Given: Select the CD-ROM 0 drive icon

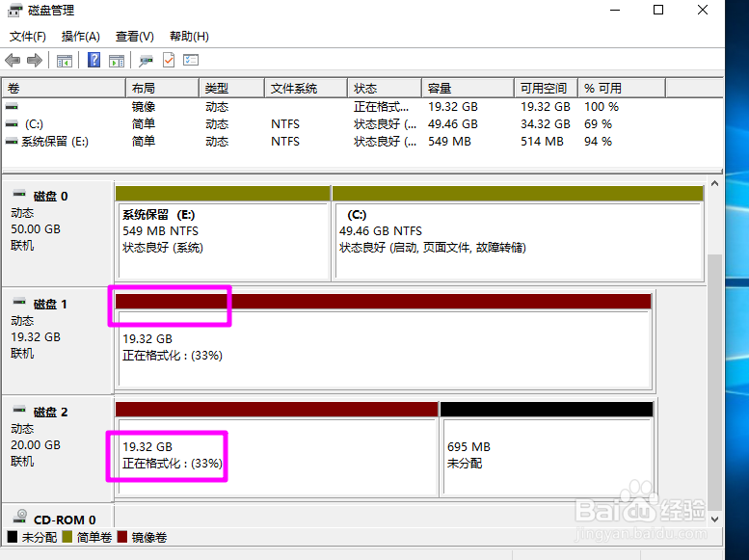Looking at the screenshot, I should [20, 516].
